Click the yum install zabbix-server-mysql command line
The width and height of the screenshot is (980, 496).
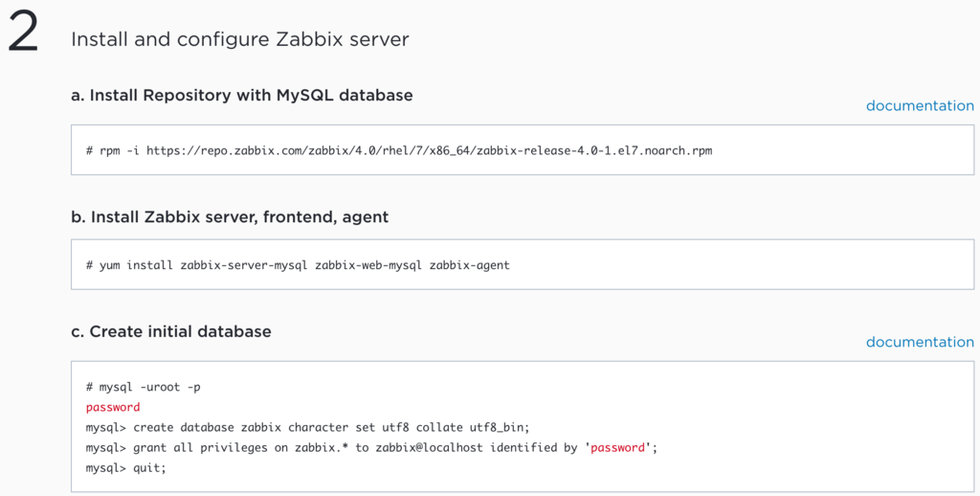coord(299,265)
